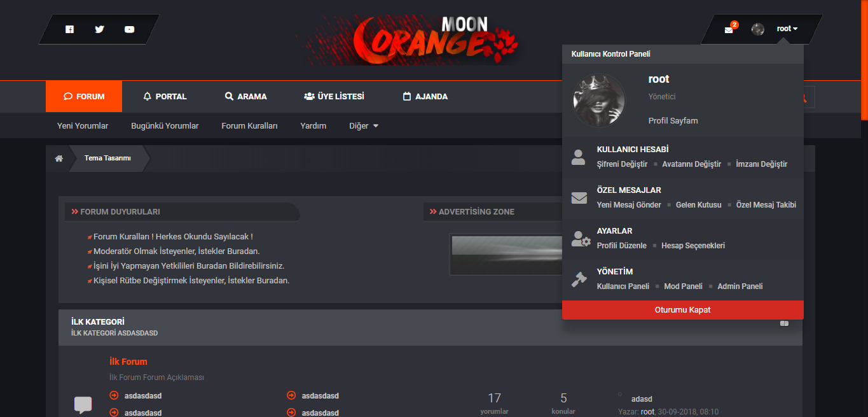Open the messages envelope with notification badge
This screenshot has height=417, width=868.
tap(729, 30)
